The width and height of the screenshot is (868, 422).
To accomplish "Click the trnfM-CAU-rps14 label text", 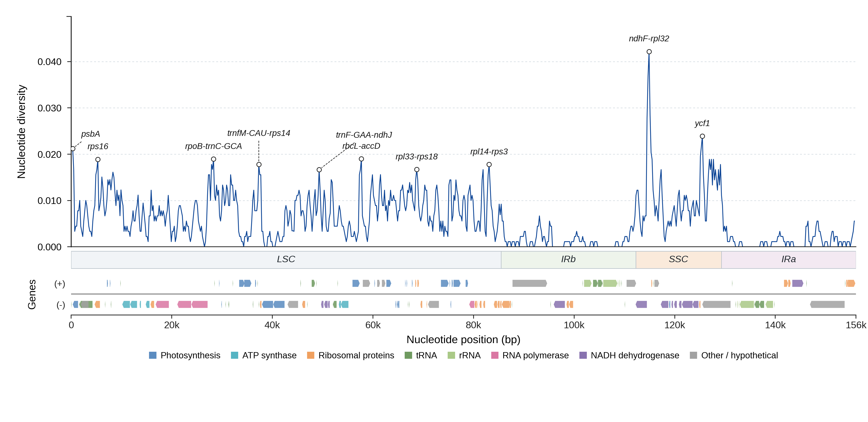I will tap(259, 133).
